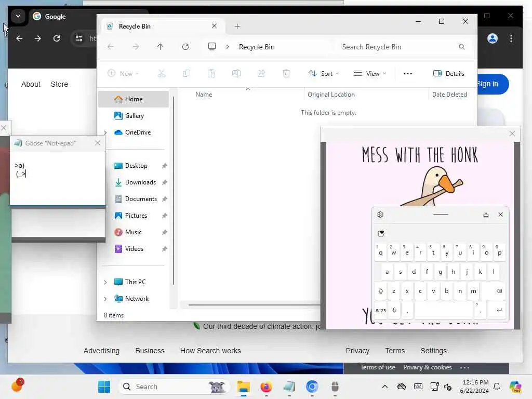Add a new Explorer tab
Image resolution: width=532 pixels, height=399 pixels.
(237, 26)
